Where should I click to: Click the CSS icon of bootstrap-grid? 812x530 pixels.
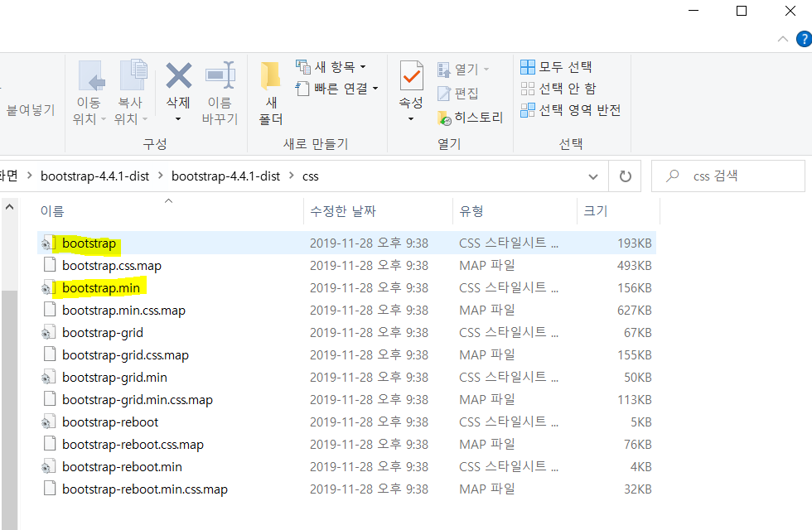(x=48, y=332)
